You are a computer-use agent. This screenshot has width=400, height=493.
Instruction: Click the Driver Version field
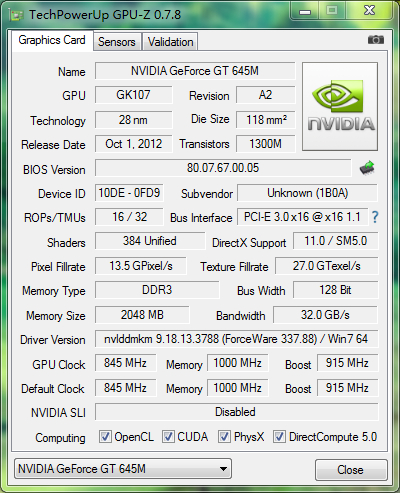click(236, 339)
